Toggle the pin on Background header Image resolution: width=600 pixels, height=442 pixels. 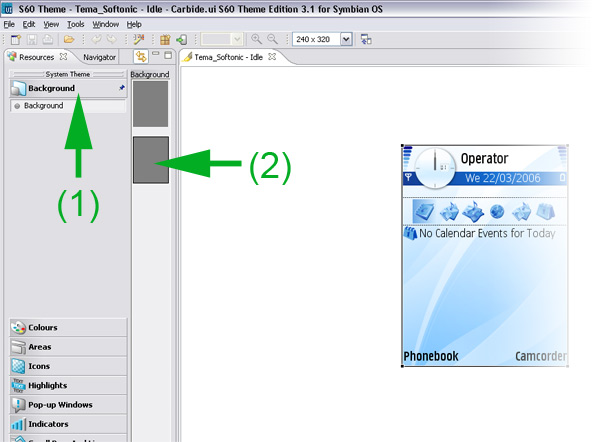(122, 88)
